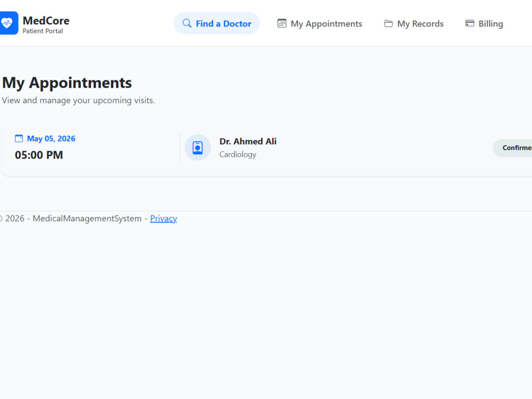
Task: Click Dr. Ahmed Ali's doctor badge avatar
Action: pyautogui.click(x=197, y=147)
